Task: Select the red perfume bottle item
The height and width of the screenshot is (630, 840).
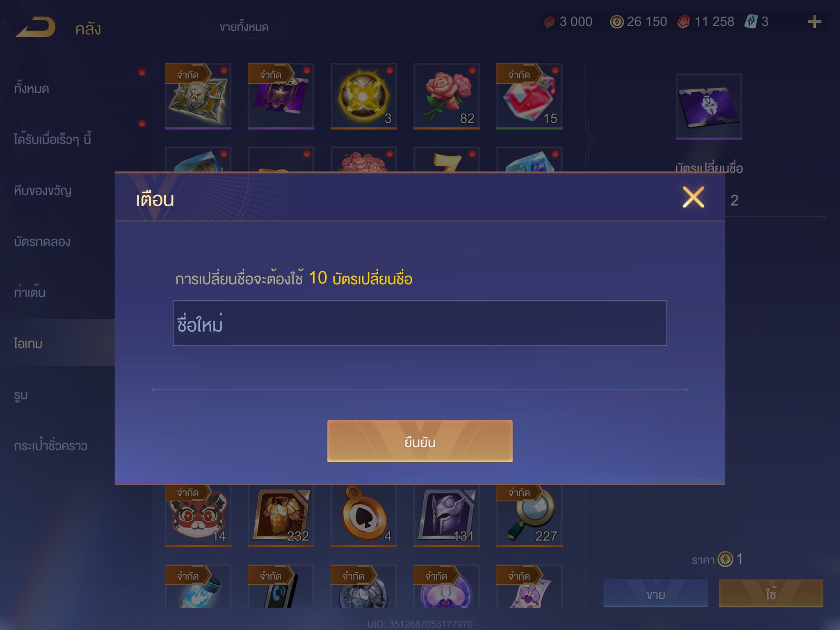Action: click(x=530, y=96)
